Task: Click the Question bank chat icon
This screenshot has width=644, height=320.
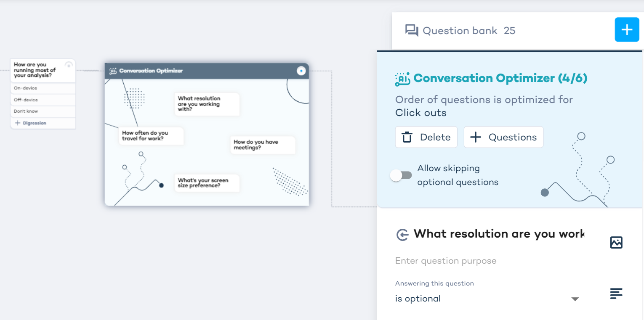Action: pyautogui.click(x=411, y=31)
